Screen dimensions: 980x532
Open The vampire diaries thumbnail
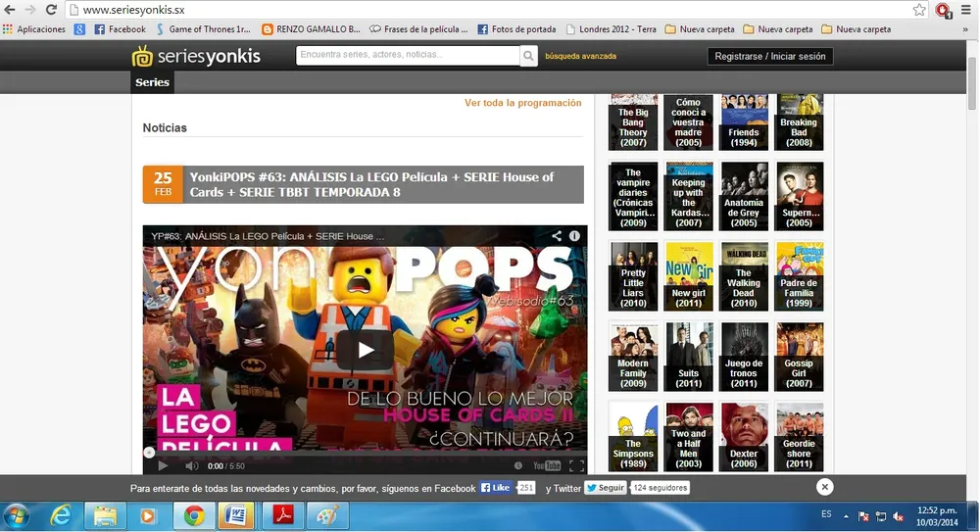tap(633, 196)
